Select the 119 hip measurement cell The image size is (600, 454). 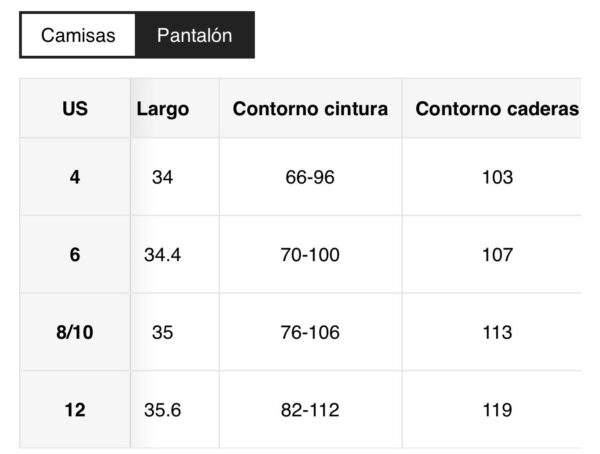pos(496,409)
